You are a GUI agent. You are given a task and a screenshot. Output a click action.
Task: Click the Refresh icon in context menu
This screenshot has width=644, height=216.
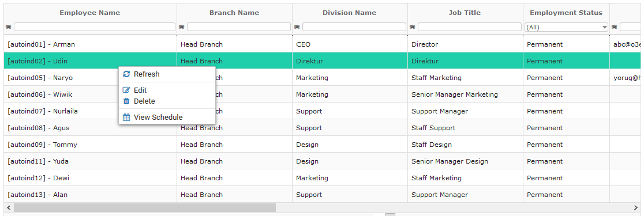(126, 74)
